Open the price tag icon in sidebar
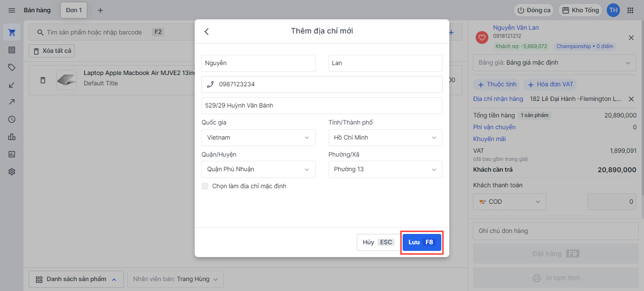This screenshot has width=644, height=291. tap(12, 67)
